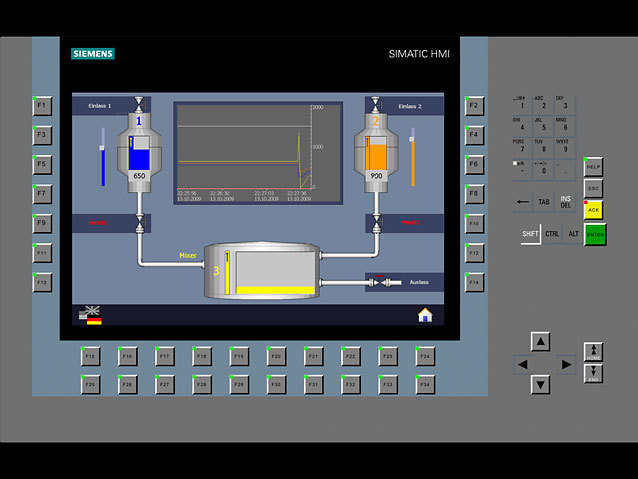The image size is (638, 479).
Task: Click the F10 function key
Action: (x=474, y=223)
